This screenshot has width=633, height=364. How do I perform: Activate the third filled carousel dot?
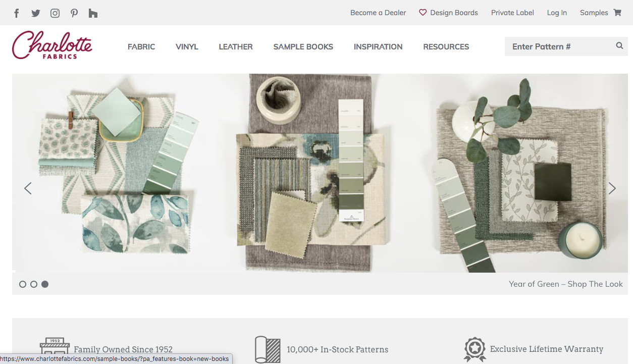click(x=45, y=284)
